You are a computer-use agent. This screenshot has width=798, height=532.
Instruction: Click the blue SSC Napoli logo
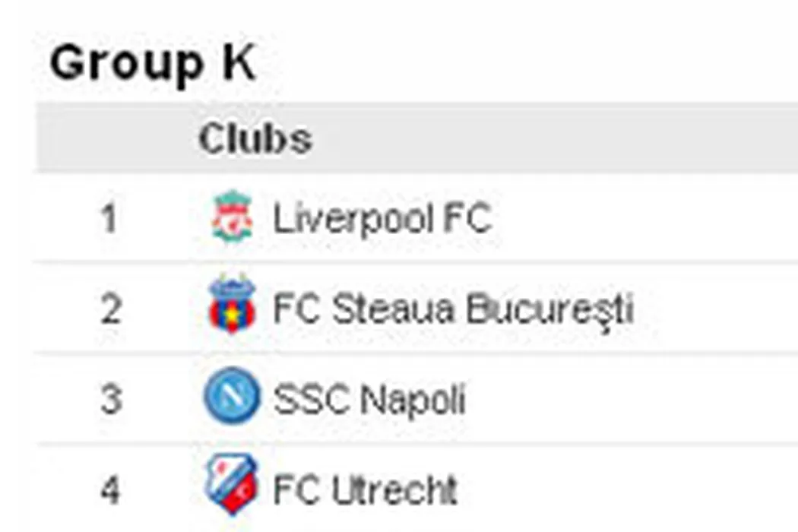232,397
